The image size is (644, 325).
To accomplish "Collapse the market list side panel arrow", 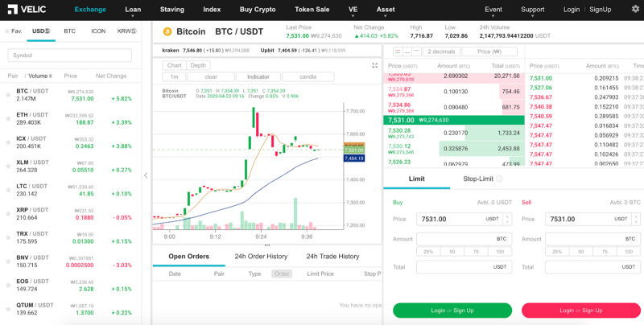I will pyautogui.click(x=146, y=175).
